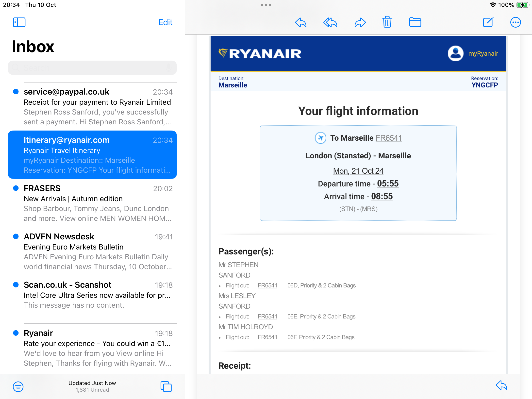This screenshot has height=399, width=532.
Task: Tap the airplane icon in flight card
Action: click(x=321, y=138)
